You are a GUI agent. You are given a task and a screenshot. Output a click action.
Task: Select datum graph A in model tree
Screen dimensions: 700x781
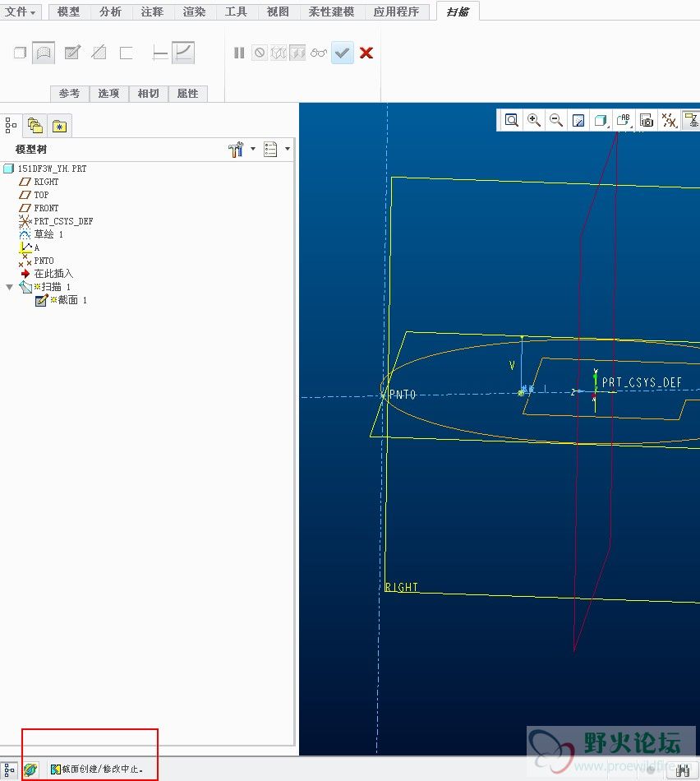[30, 247]
